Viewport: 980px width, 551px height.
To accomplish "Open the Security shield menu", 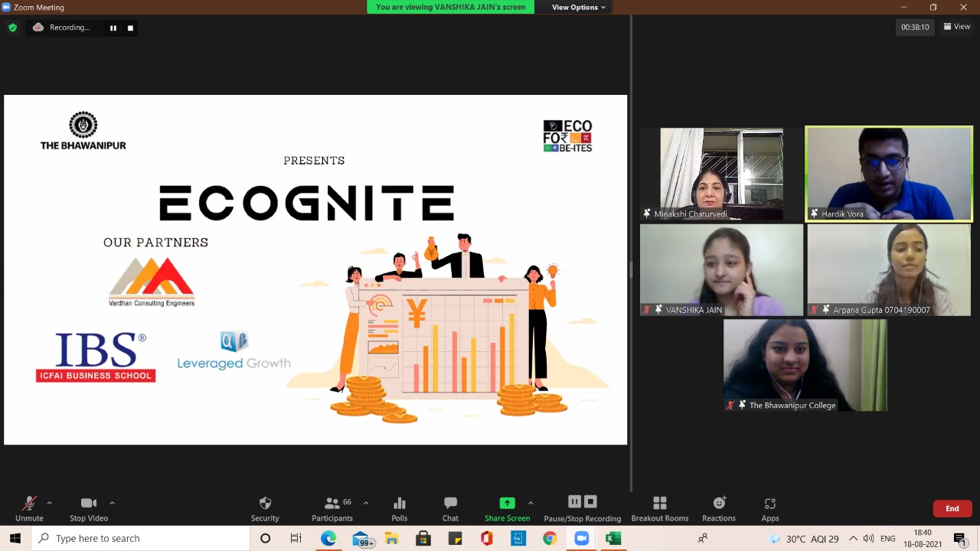I will tap(265, 509).
